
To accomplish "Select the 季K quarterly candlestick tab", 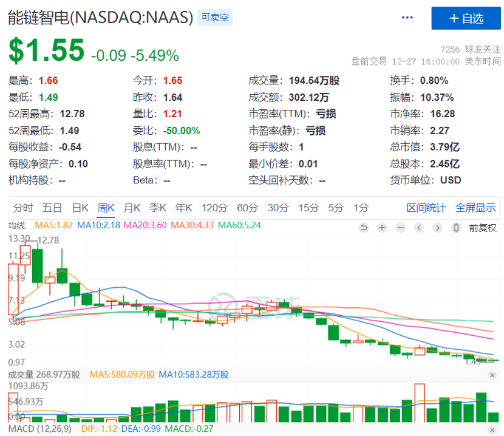I will pyautogui.click(x=157, y=208).
